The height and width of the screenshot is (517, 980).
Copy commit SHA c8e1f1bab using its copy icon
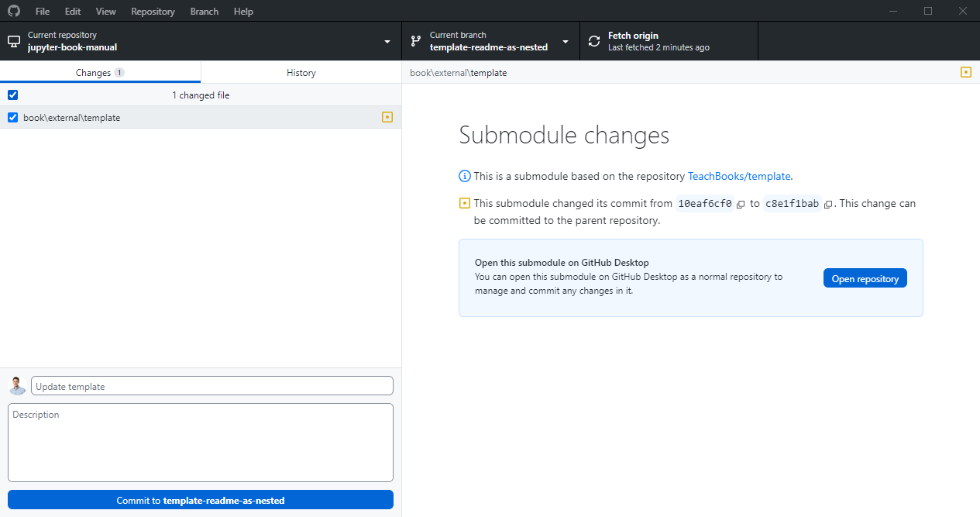(829, 204)
